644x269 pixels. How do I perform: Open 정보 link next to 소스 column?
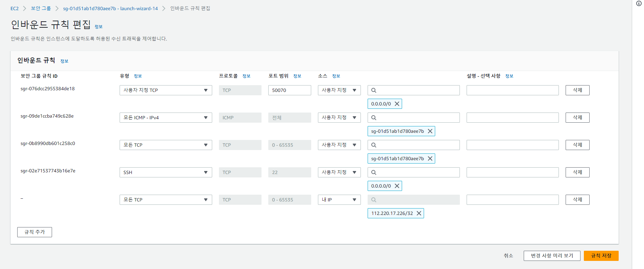[336, 76]
